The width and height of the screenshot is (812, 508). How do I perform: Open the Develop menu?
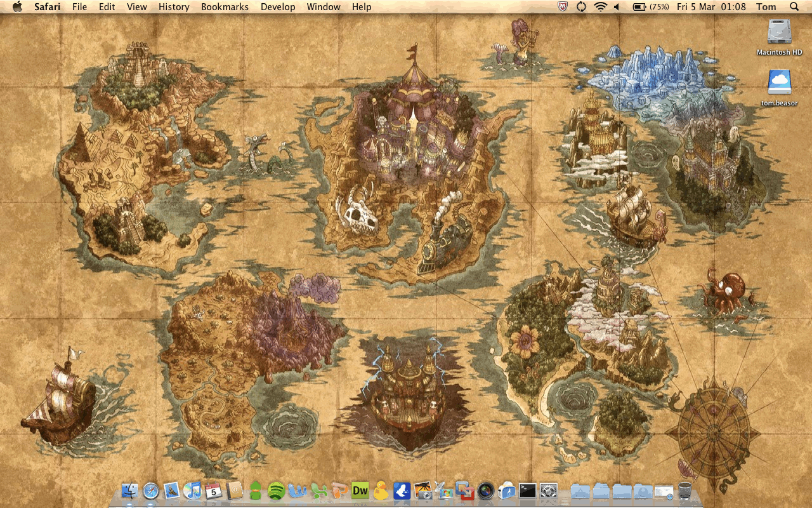pos(278,7)
